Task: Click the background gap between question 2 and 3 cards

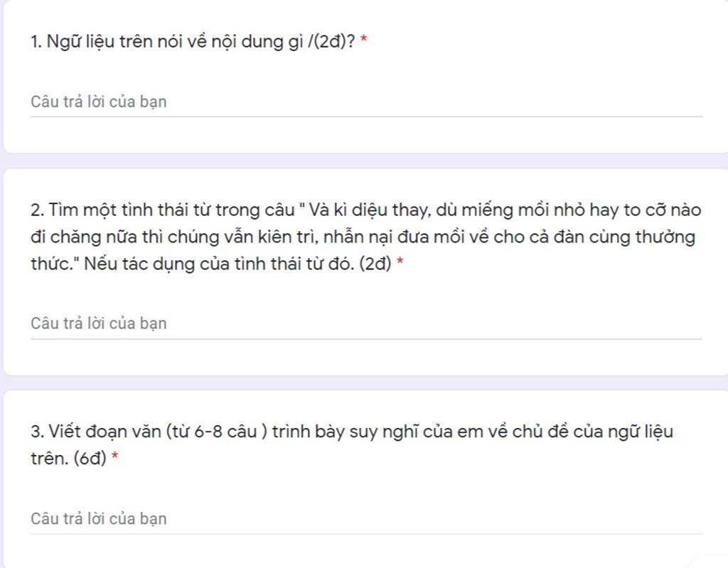Action: pyautogui.click(x=364, y=382)
